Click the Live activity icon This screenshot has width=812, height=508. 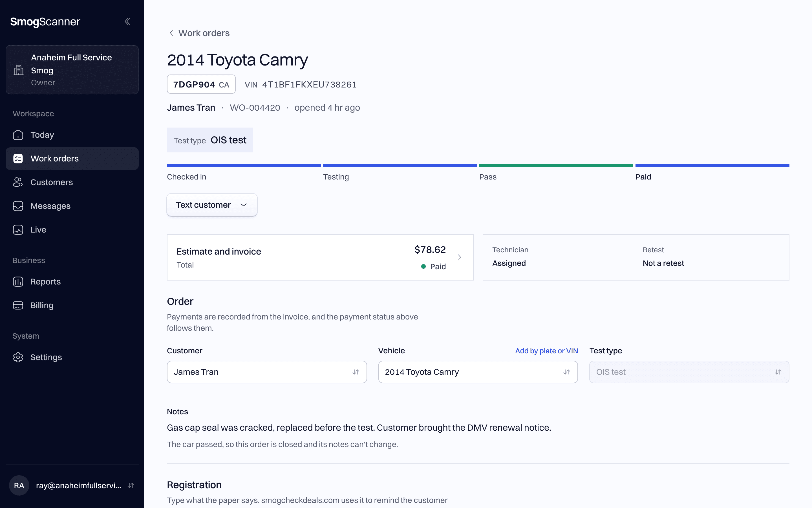pyautogui.click(x=18, y=230)
